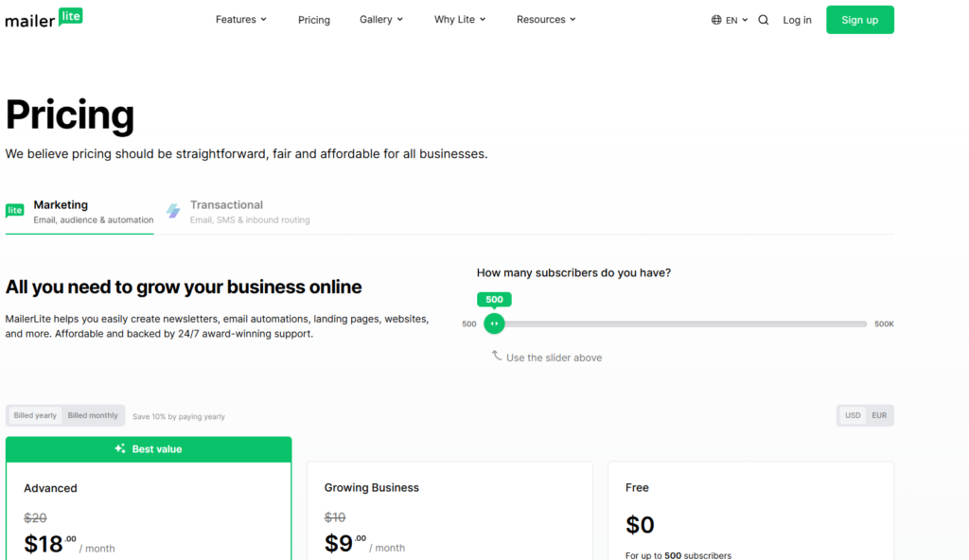Switch currency to USD
This screenshot has width=969, height=560.
click(x=853, y=415)
